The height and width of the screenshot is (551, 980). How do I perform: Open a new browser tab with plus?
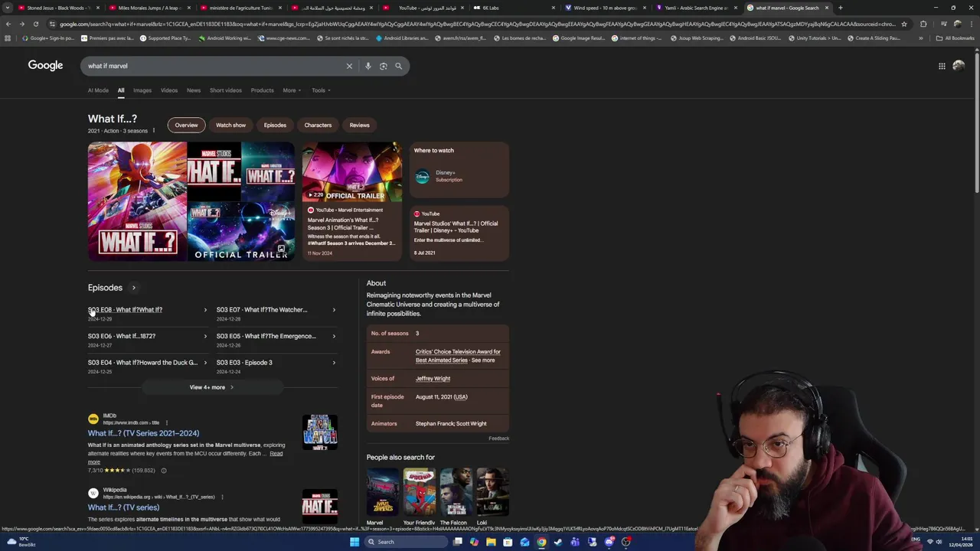840,8
